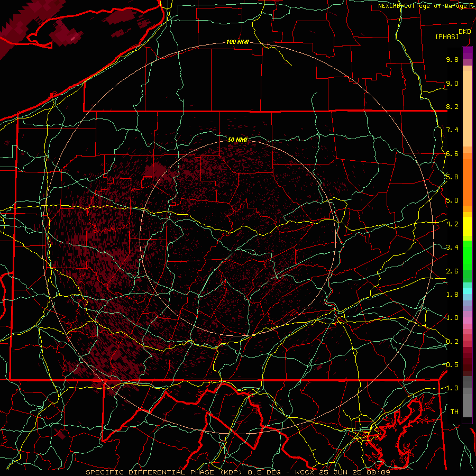Pick the cyan band of the color bar

coord(467,291)
